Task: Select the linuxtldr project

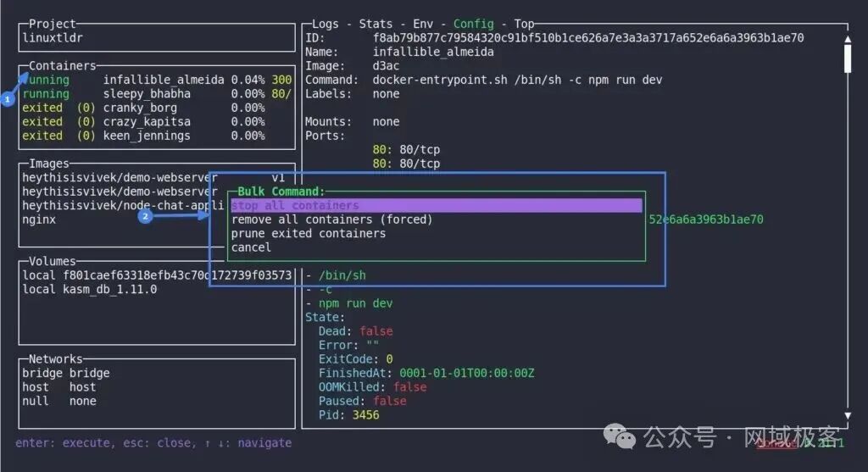Action: point(53,37)
